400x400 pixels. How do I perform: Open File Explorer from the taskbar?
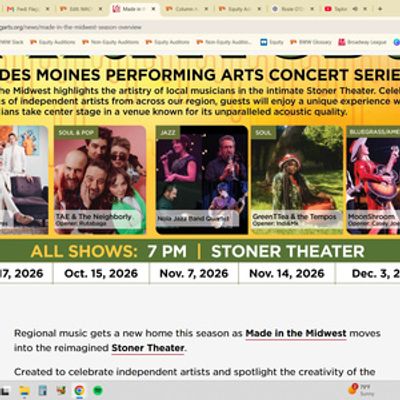click(25, 390)
